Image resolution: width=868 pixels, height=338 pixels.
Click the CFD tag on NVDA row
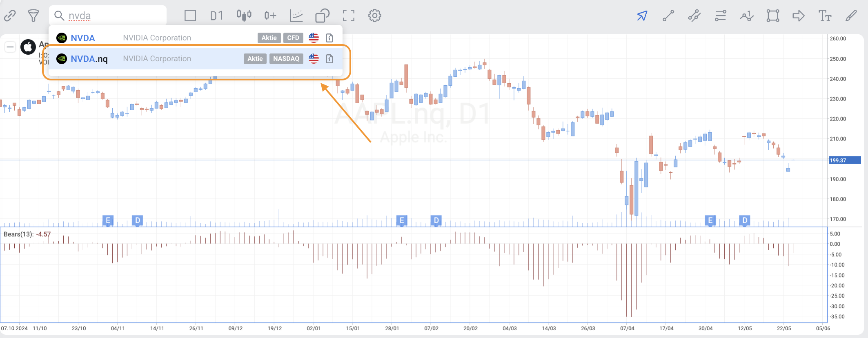click(293, 38)
